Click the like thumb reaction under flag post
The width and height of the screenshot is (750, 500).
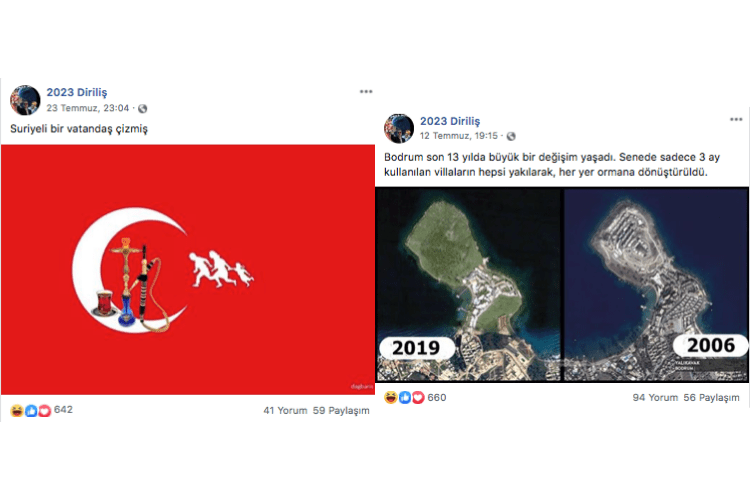31,411
